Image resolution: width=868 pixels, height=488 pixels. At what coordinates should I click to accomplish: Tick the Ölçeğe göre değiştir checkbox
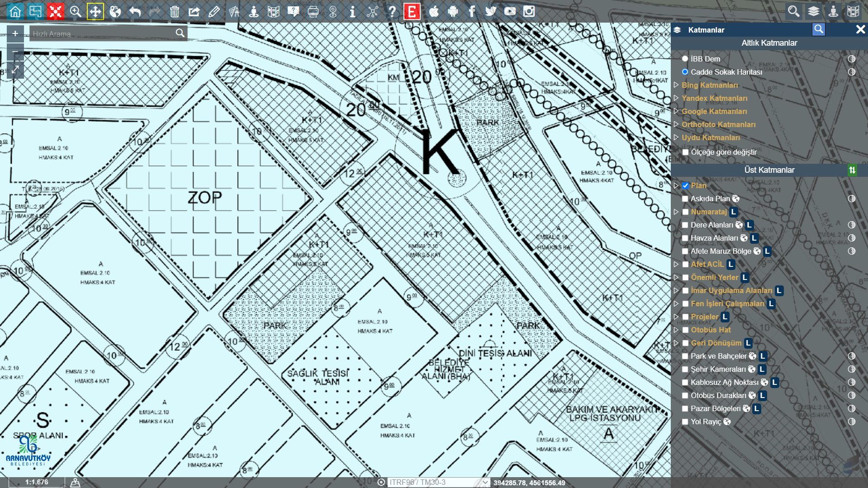pyautogui.click(x=685, y=152)
